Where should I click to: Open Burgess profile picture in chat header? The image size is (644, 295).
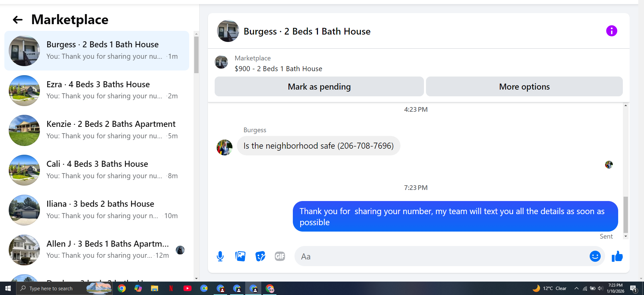228,31
